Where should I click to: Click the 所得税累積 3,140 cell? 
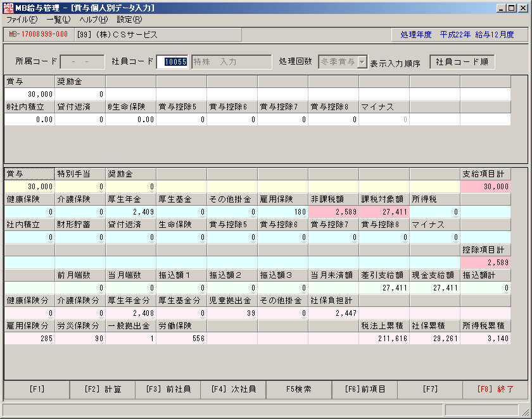(486, 339)
